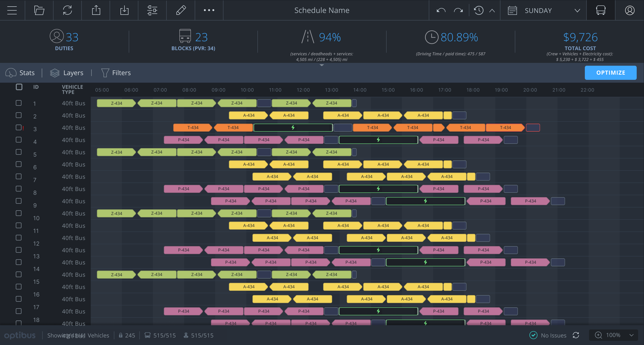The height and width of the screenshot is (345, 644).
Task: Tick the select-all header checkbox
Action: pos(19,87)
